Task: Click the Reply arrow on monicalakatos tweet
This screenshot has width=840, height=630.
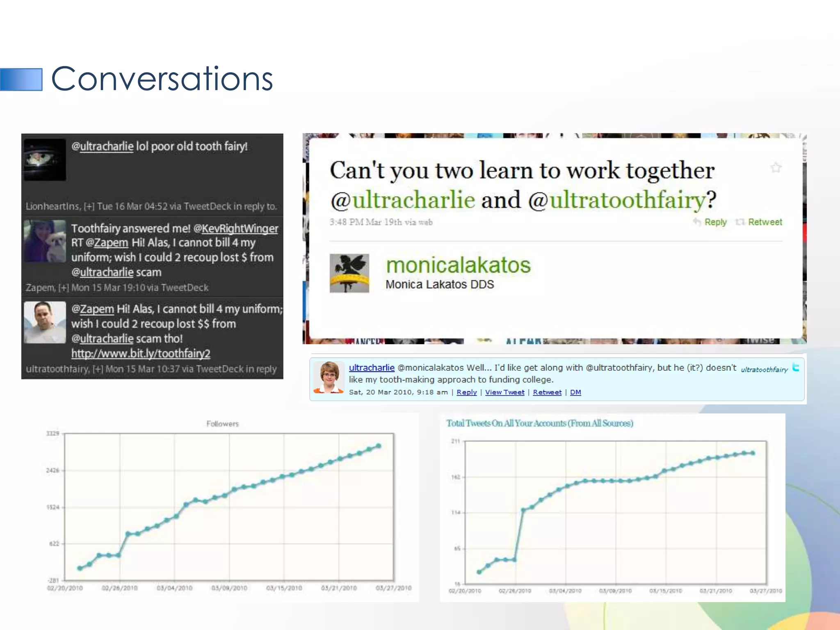Action: tap(697, 222)
